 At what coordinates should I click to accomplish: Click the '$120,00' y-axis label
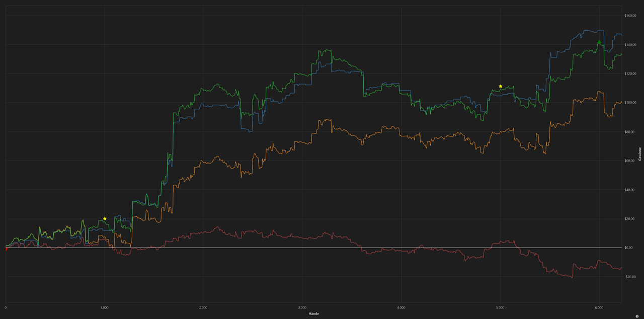point(630,74)
